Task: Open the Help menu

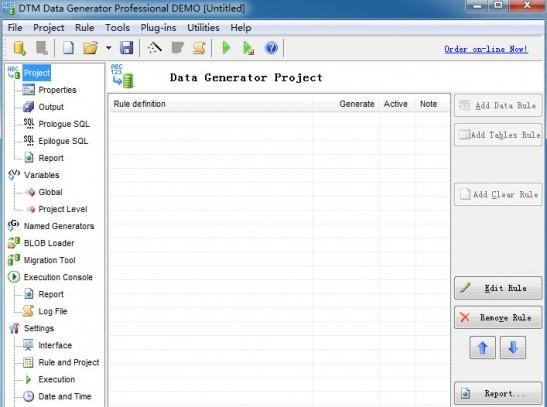Action: pos(241,28)
